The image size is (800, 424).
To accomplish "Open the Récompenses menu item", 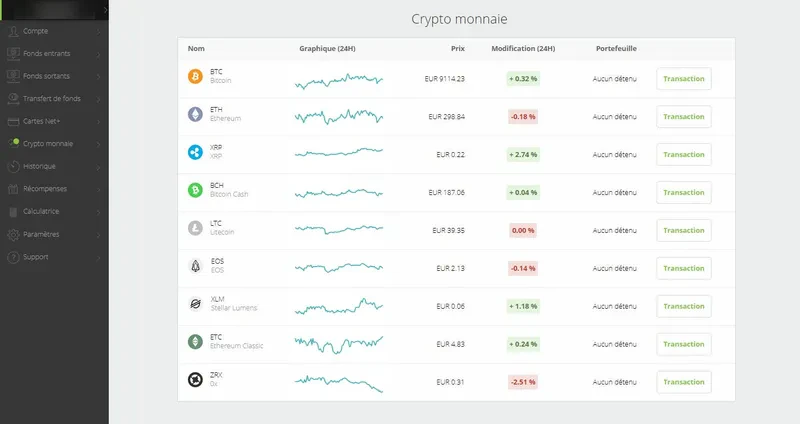I will click(x=44, y=189).
